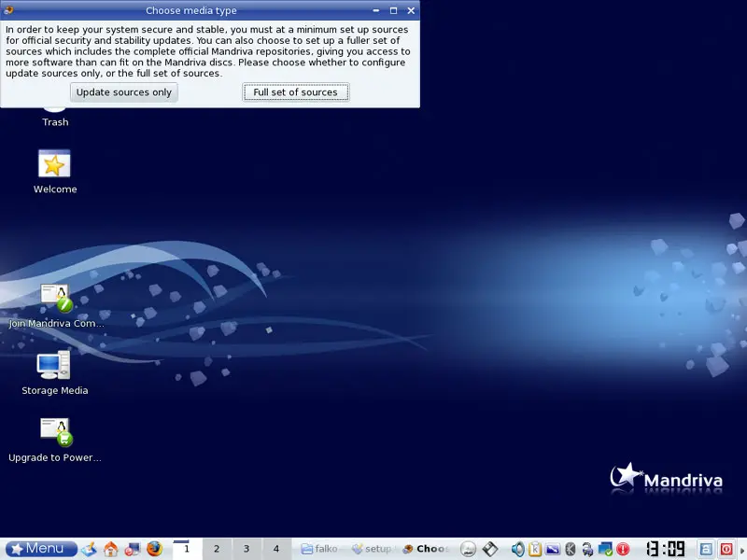Viewport: 747px width, 560px height.
Task: Open the Trash desktop icon
Action: click(55, 119)
